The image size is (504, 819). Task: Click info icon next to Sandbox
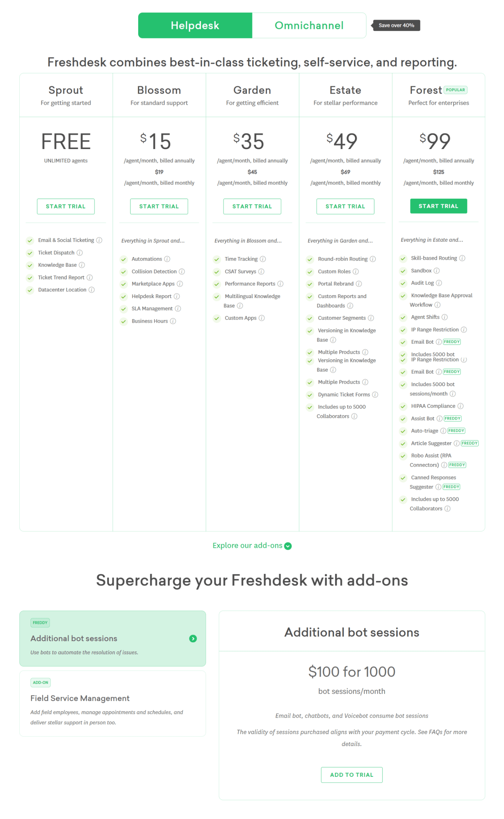436,271
